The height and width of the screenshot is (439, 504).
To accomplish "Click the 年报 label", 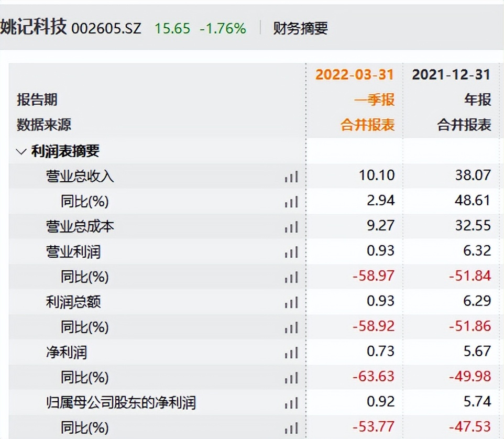I will click(477, 100).
